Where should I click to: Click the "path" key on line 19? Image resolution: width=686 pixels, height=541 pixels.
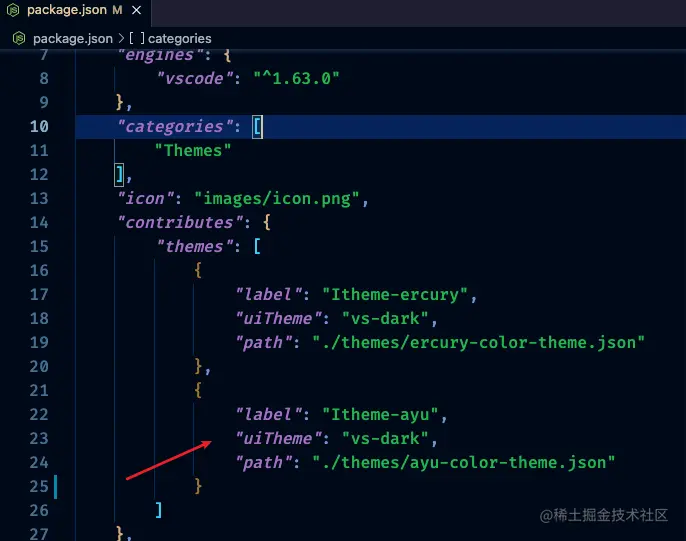click(263, 342)
